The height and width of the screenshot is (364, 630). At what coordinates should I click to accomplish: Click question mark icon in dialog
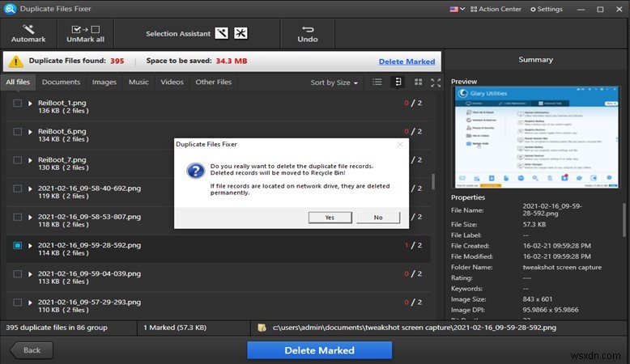click(x=196, y=171)
